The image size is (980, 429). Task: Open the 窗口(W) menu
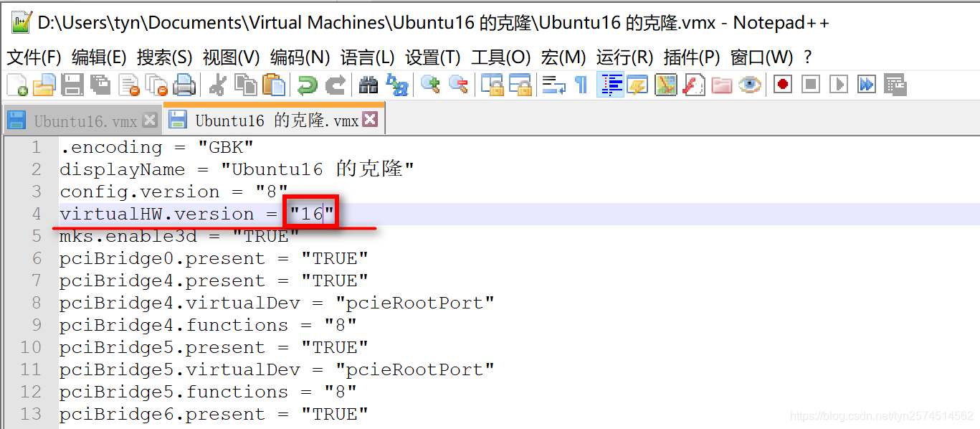[x=761, y=57]
